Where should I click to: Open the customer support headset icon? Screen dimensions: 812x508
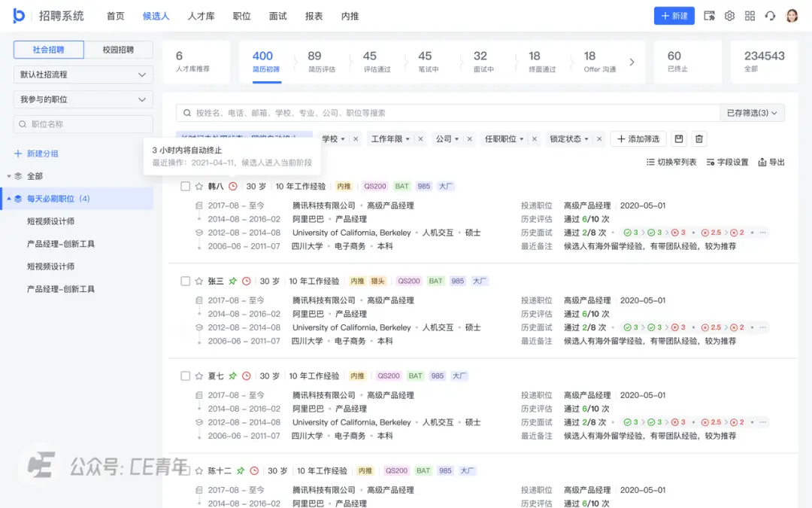(770, 16)
